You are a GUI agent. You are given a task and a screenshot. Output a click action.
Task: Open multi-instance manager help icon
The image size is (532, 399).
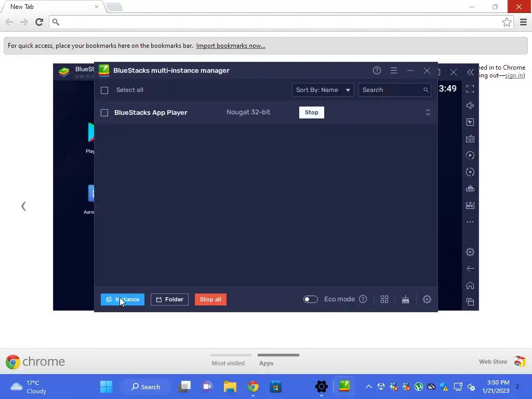point(377,71)
